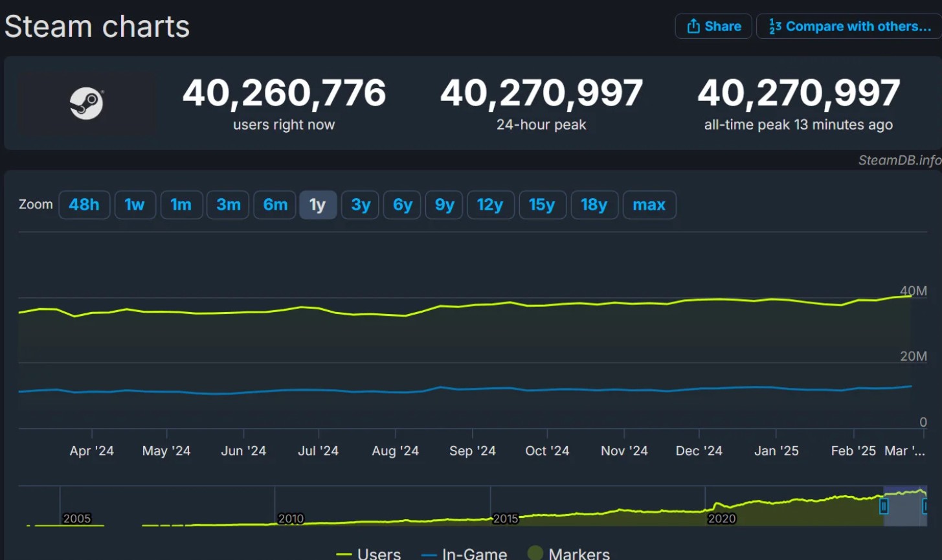Open Compare with others
Screen dimensions: 942x560
click(x=846, y=26)
